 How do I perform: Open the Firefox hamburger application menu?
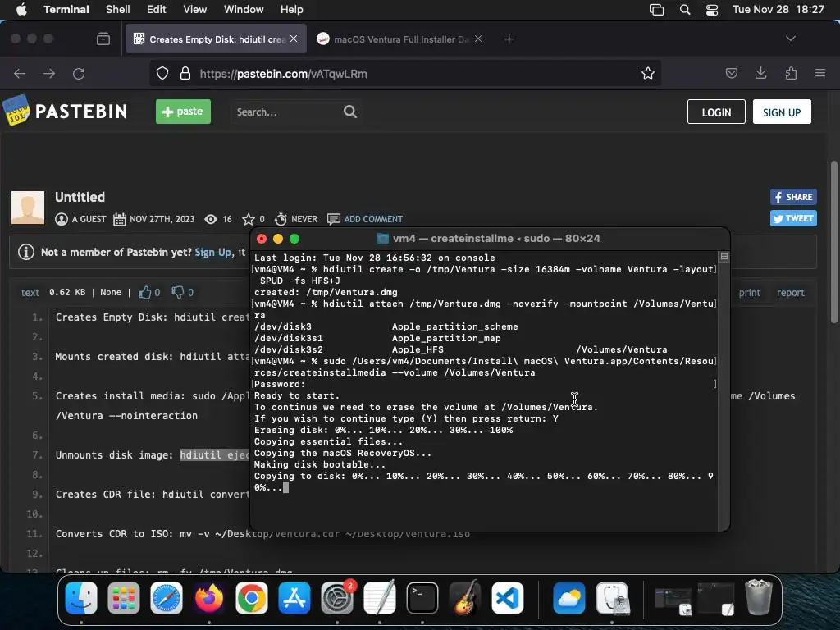[819, 73]
